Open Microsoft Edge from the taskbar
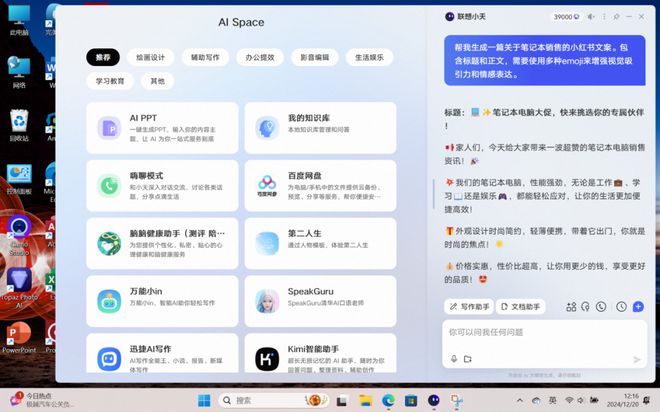Screen dimensions: 660x412 click(x=388, y=400)
